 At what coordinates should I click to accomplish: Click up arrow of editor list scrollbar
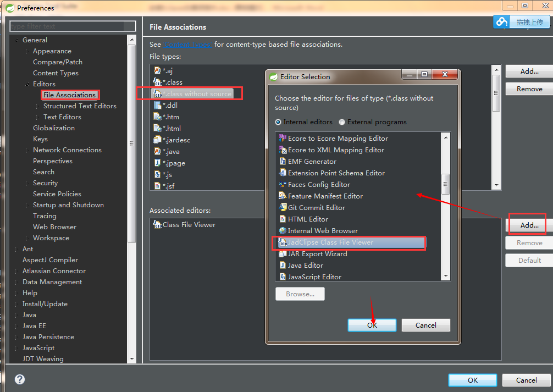tap(446, 137)
